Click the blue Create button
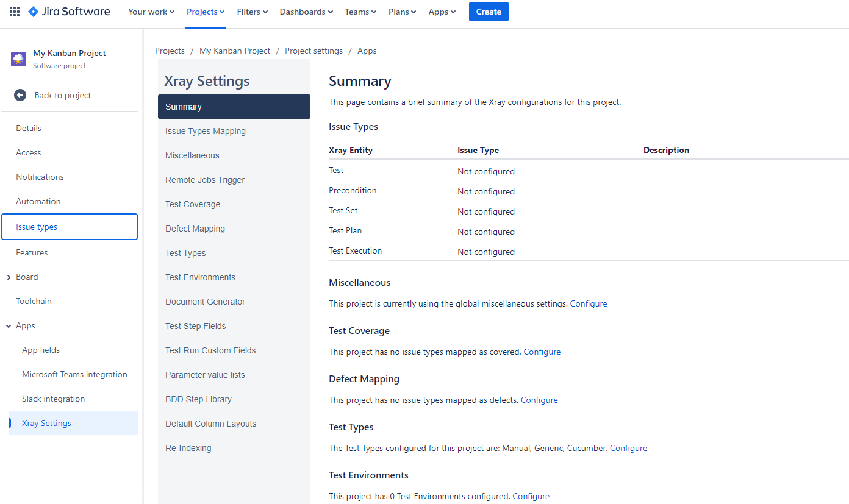The width and height of the screenshot is (849, 504). [x=489, y=12]
